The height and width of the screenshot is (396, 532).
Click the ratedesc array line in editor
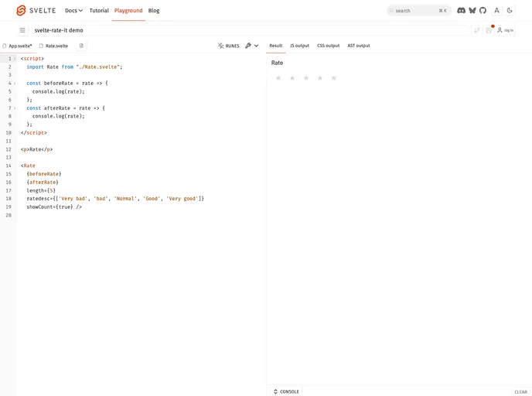pyautogui.click(x=115, y=199)
